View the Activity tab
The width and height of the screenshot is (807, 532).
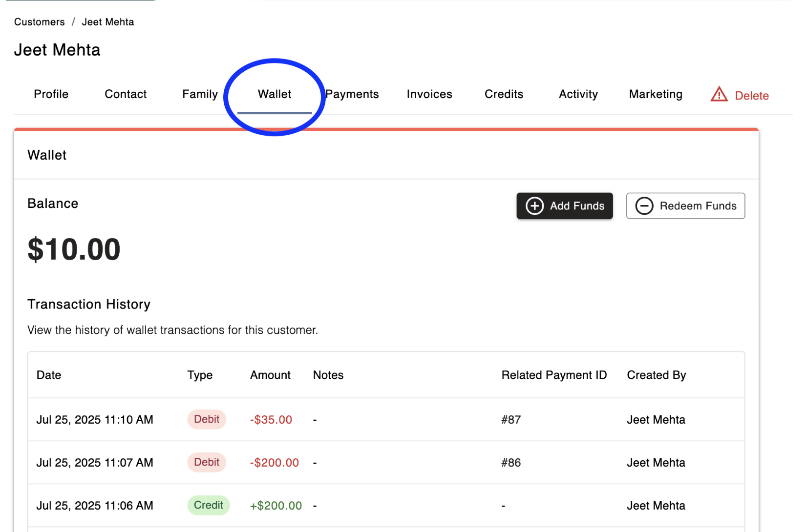[578, 94]
